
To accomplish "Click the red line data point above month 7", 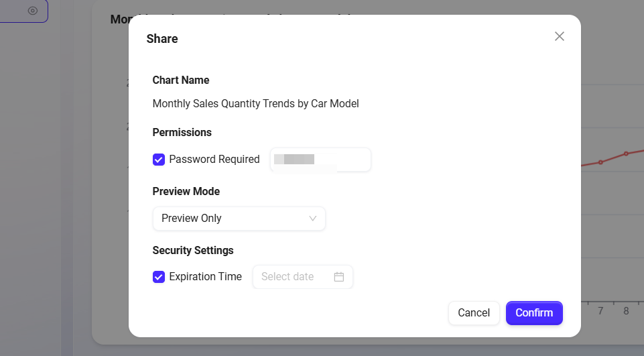I will [600, 162].
